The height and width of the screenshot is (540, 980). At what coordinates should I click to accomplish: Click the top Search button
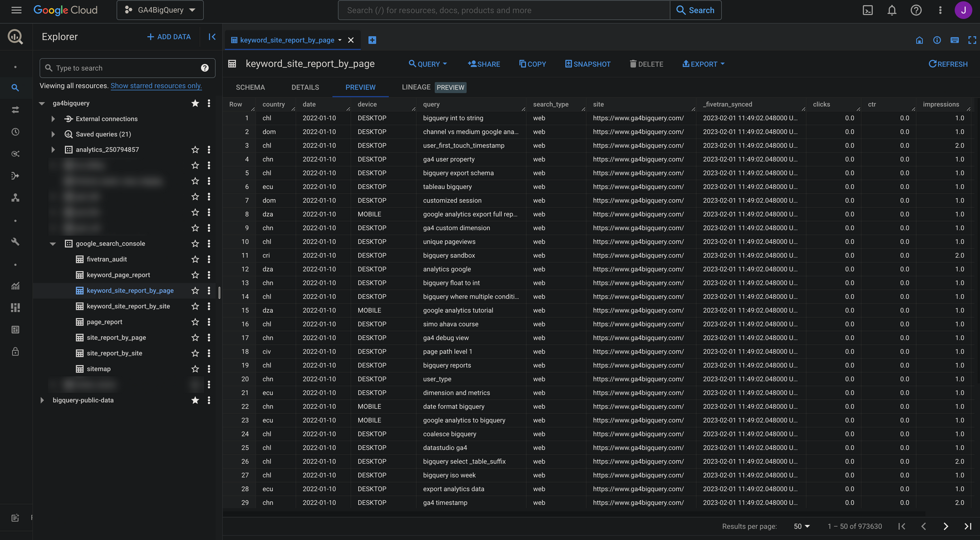click(695, 10)
